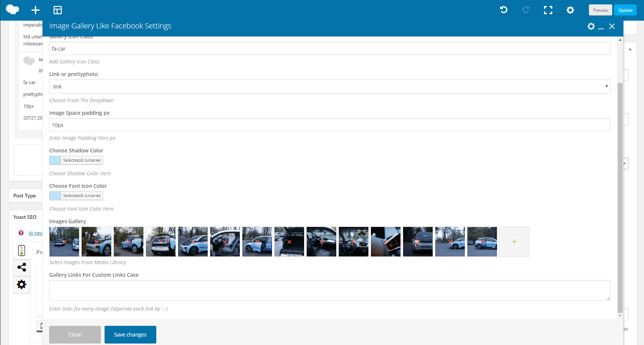Viewport: 644px width, 345px height.
Task: Click the dialog vertical scrollbar thumb
Action: (x=620, y=197)
